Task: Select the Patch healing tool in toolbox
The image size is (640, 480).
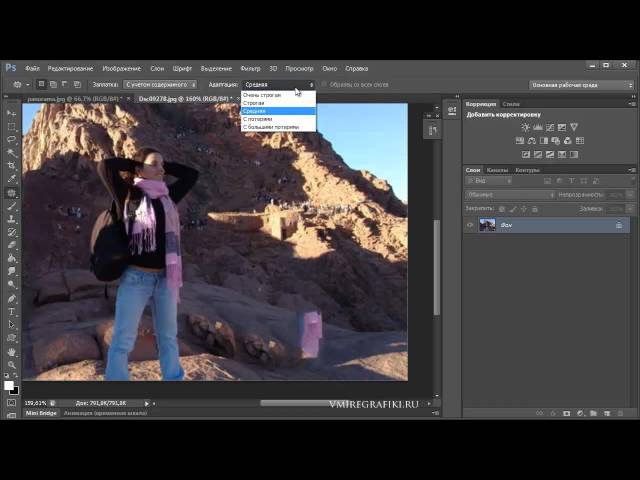Action: click(11, 193)
